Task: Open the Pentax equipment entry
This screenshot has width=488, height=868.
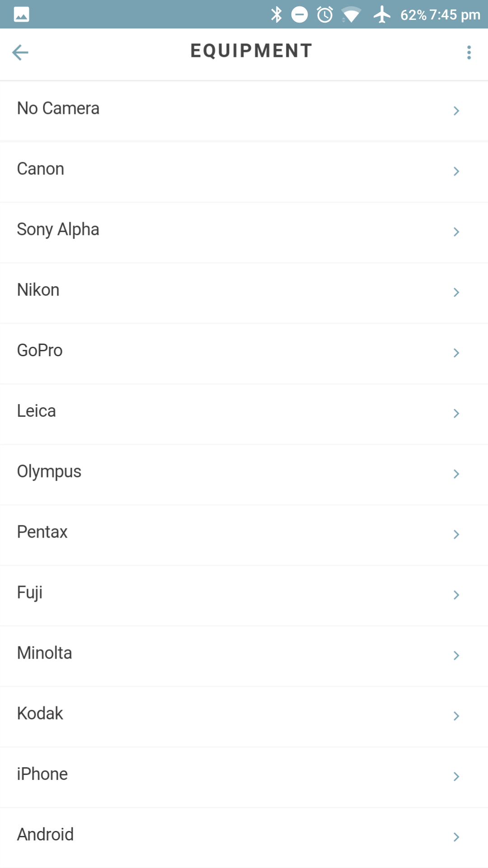Action: 42,532
